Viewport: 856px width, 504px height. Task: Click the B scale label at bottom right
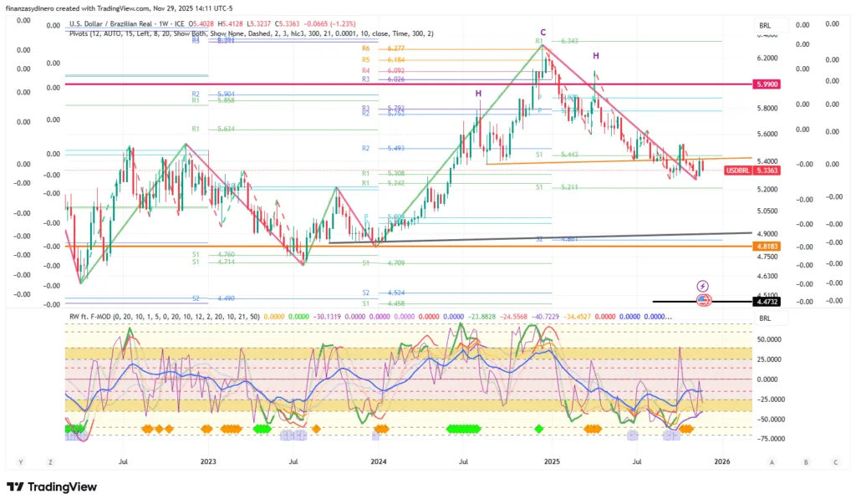tap(805, 461)
